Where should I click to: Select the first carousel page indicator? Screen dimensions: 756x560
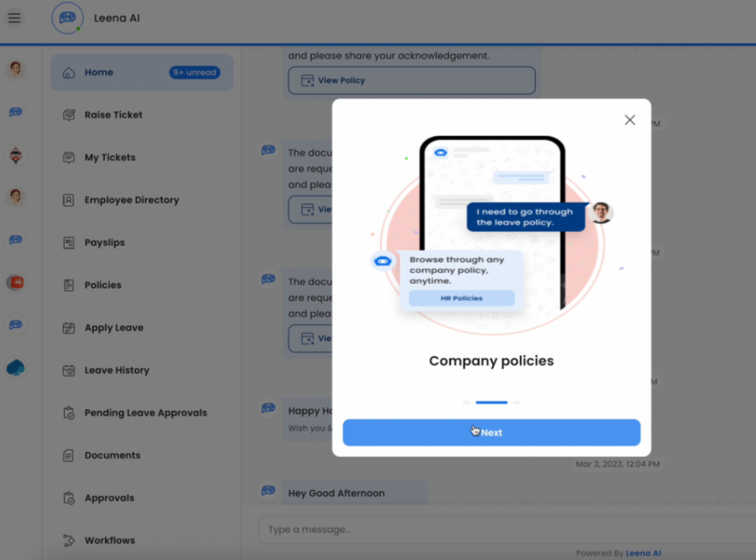click(466, 403)
